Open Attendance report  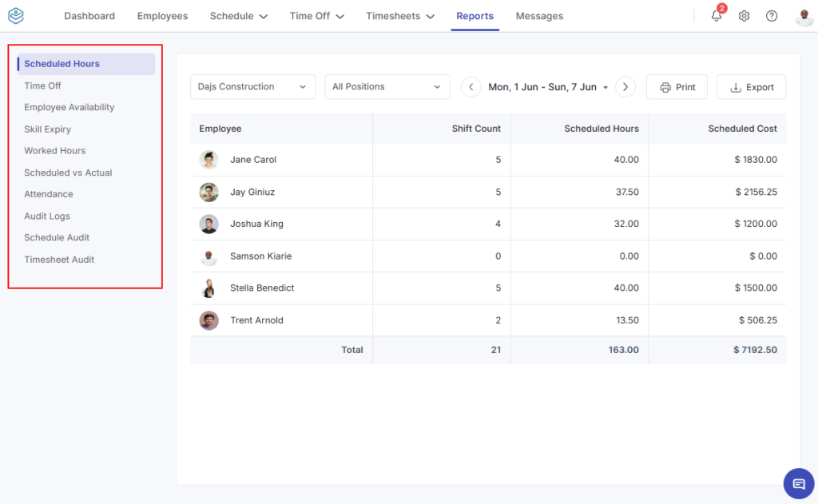[48, 194]
